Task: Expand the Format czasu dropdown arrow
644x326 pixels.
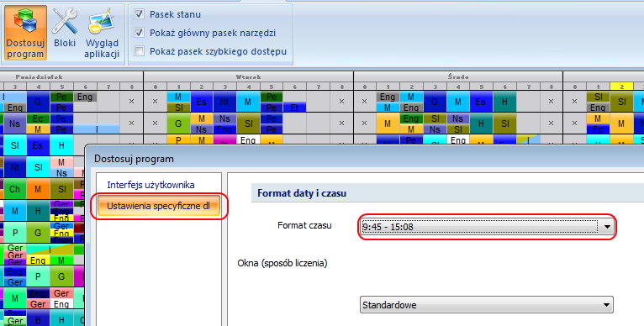Action: [x=607, y=227]
